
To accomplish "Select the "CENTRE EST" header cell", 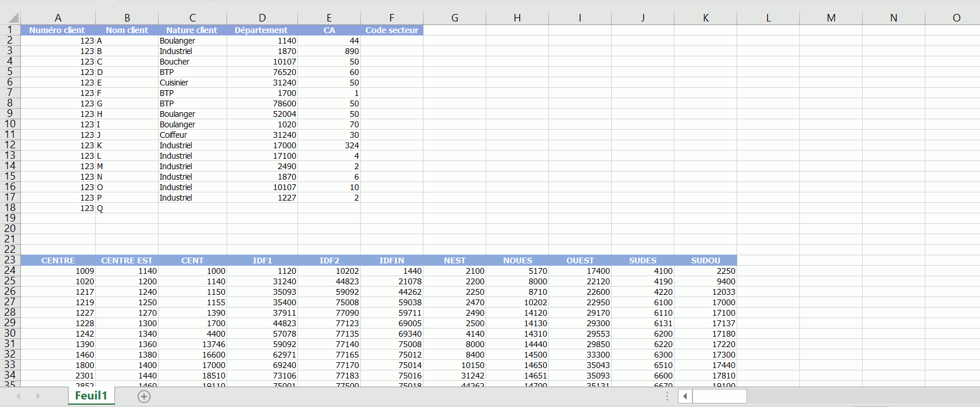I will (127, 260).
